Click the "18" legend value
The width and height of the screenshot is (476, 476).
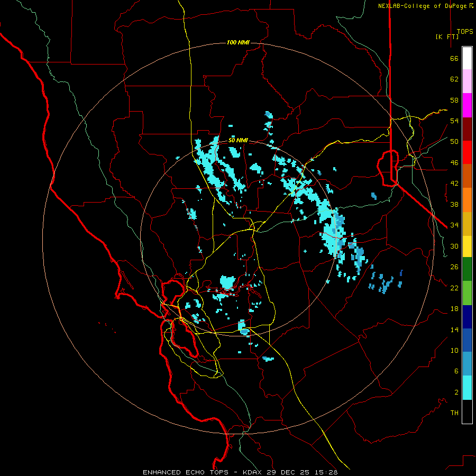point(454,309)
